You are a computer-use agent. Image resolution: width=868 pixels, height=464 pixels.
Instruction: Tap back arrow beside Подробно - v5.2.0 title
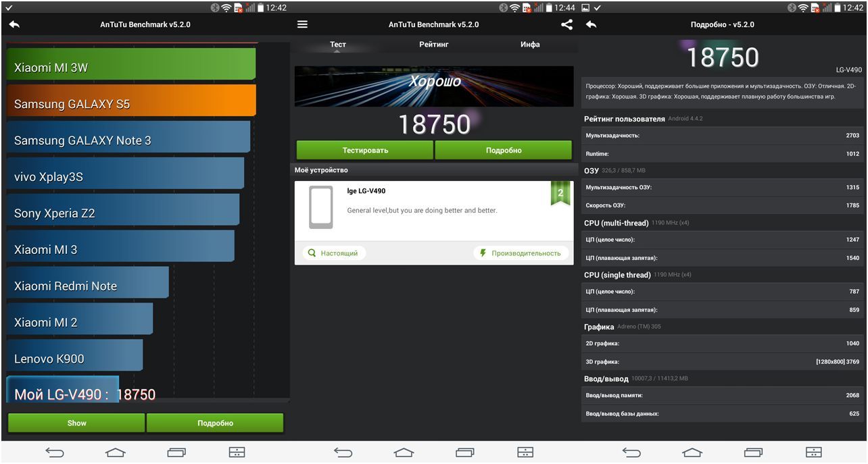tap(591, 24)
